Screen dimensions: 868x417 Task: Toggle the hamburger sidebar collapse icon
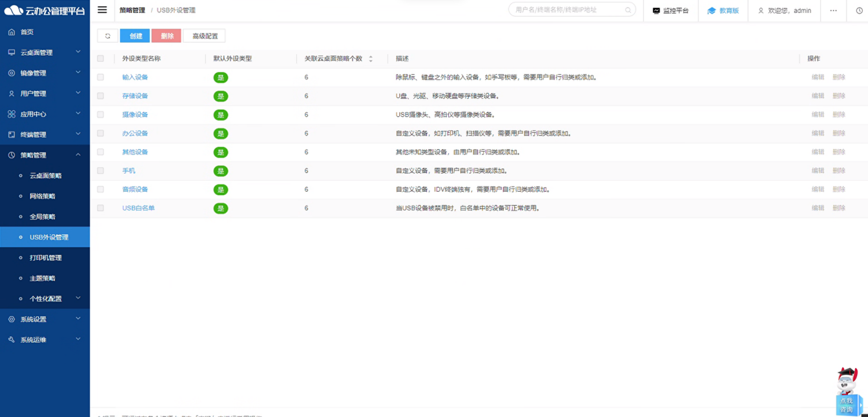(x=102, y=10)
